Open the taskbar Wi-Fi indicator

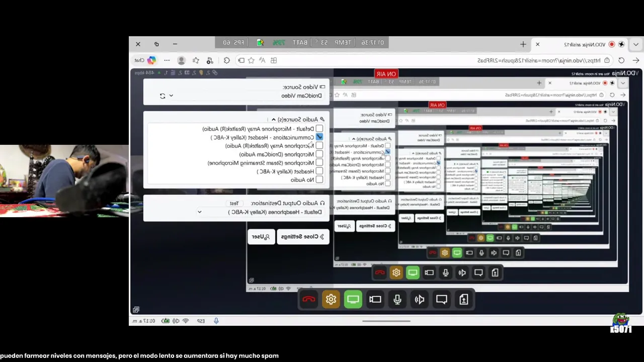pyautogui.click(x=186, y=321)
